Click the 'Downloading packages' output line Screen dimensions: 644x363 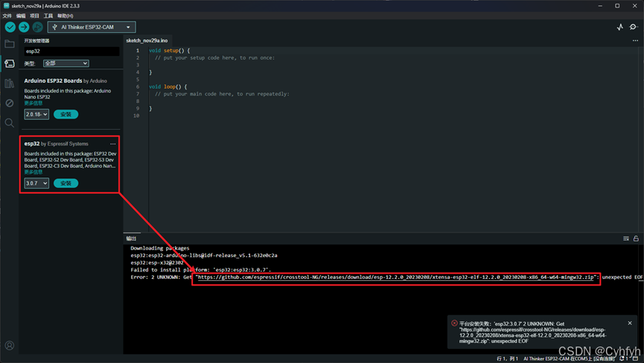(160, 248)
